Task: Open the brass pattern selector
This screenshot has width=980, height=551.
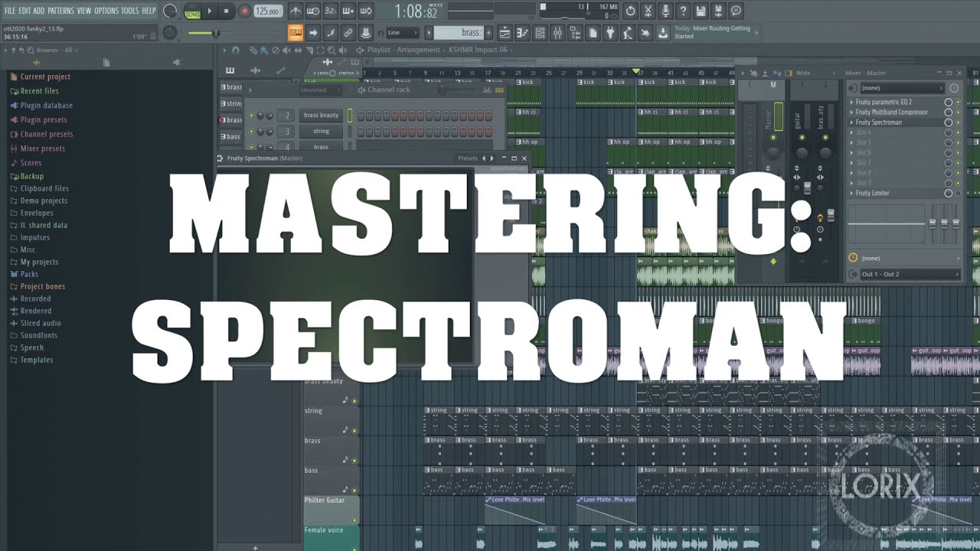Action: click(458, 33)
